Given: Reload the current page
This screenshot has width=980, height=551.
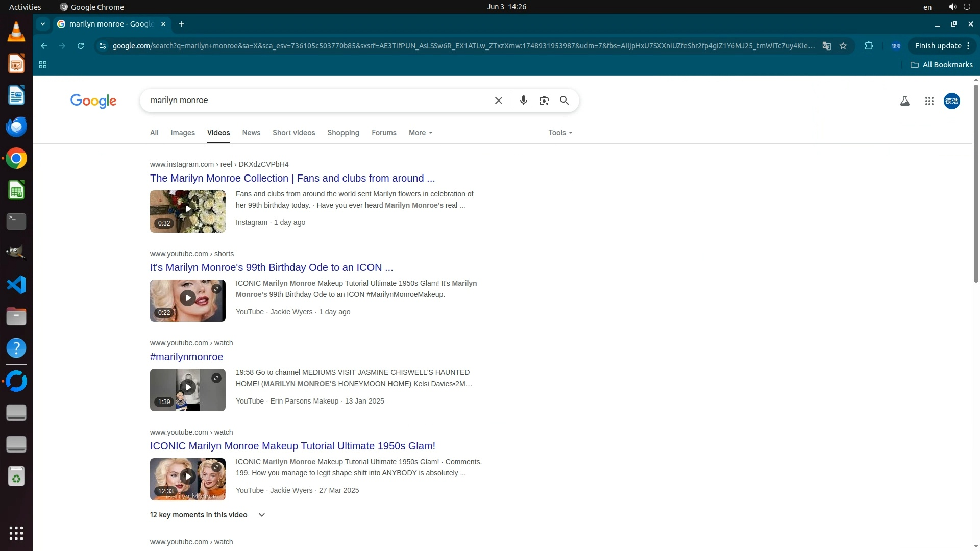Looking at the screenshot, I should (x=81, y=46).
